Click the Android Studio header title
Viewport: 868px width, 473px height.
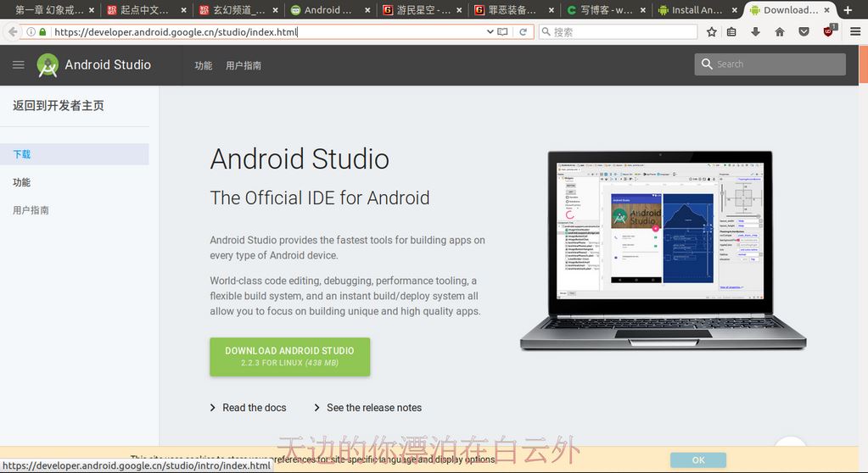pos(108,64)
